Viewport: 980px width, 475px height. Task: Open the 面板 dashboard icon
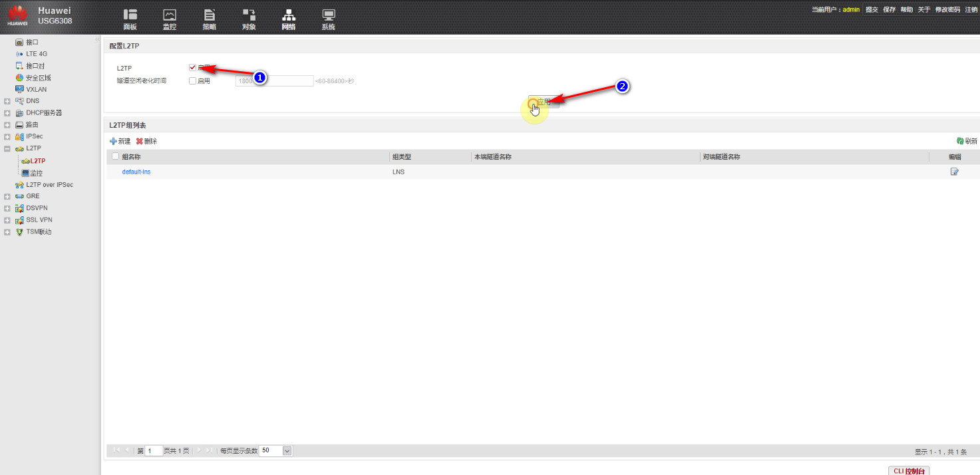point(130,15)
